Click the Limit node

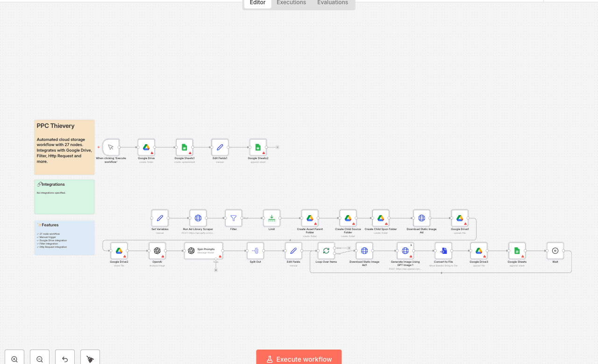[x=272, y=218]
